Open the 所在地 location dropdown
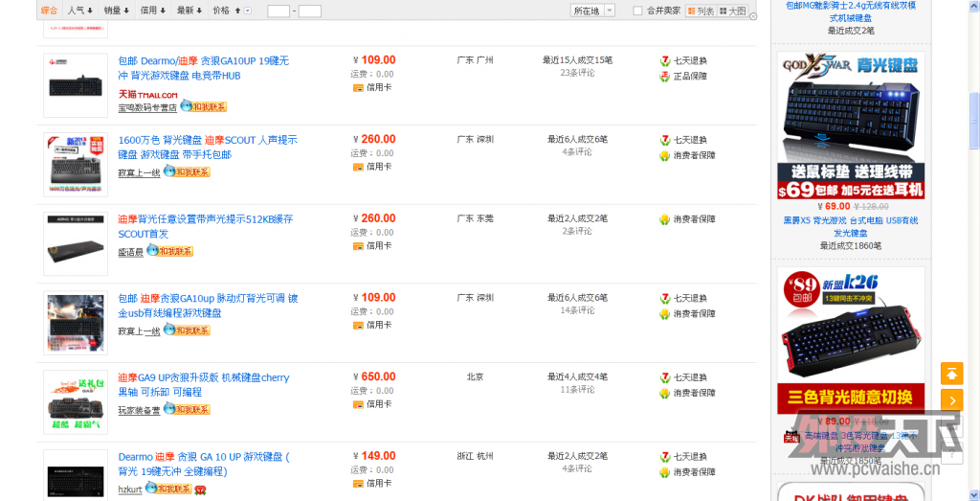Image resolution: width=980 pixels, height=501 pixels. pyautogui.click(x=591, y=11)
